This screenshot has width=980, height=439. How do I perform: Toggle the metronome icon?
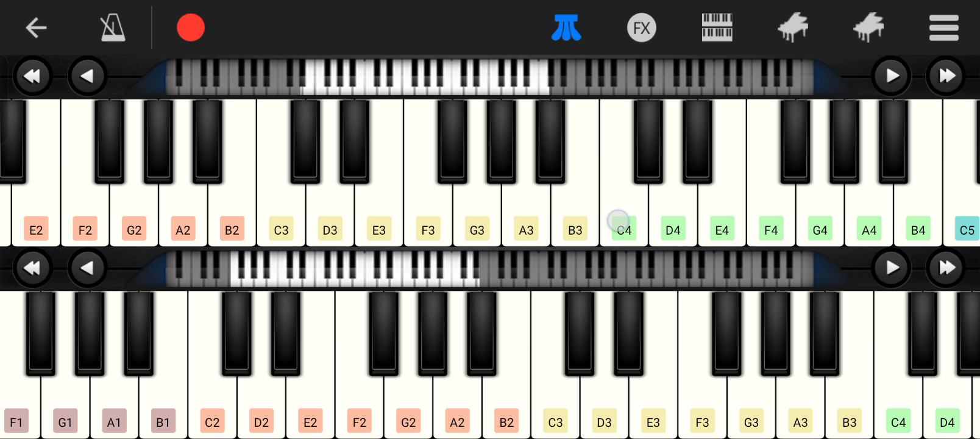coord(113,27)
